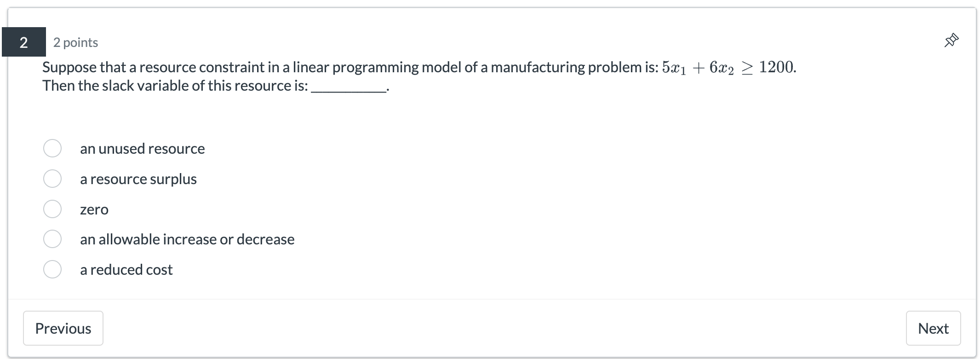Screen dimensions: 980x359
Task: Select 'a reduced cost' as answer
Action: point(52,270)
